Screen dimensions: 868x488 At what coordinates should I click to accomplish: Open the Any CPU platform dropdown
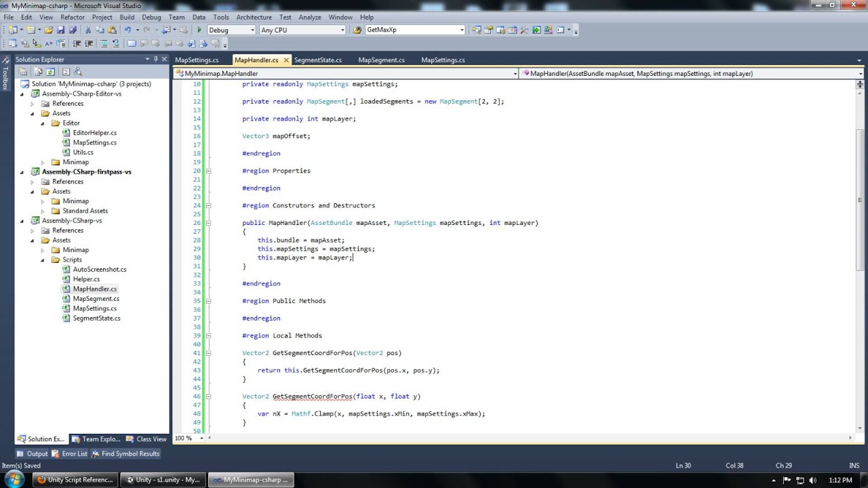342,30
